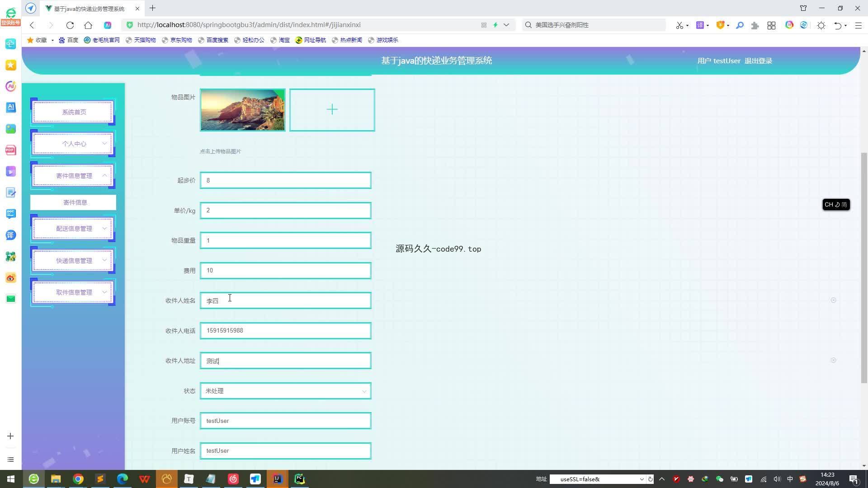Image resolution: width=868 pixels, height=488 pixels.
Task: Toggle the CH input method indicator
Action: pos(836,205)
